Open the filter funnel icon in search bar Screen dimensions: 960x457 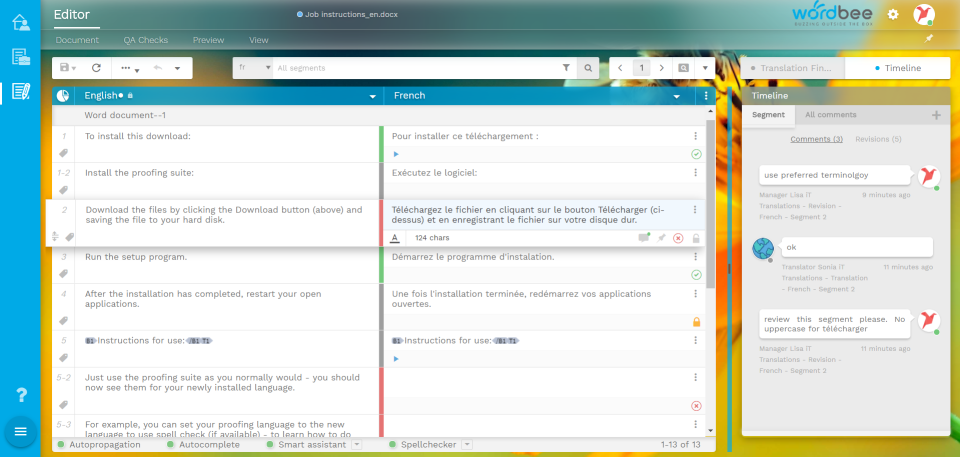click(566, 68)
